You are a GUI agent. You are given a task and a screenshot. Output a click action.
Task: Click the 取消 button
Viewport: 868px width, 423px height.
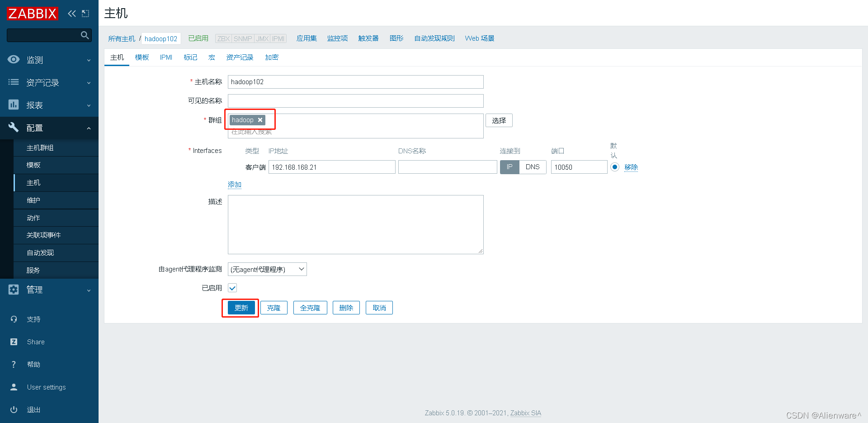pyautogui.click(x=379, y=308)
